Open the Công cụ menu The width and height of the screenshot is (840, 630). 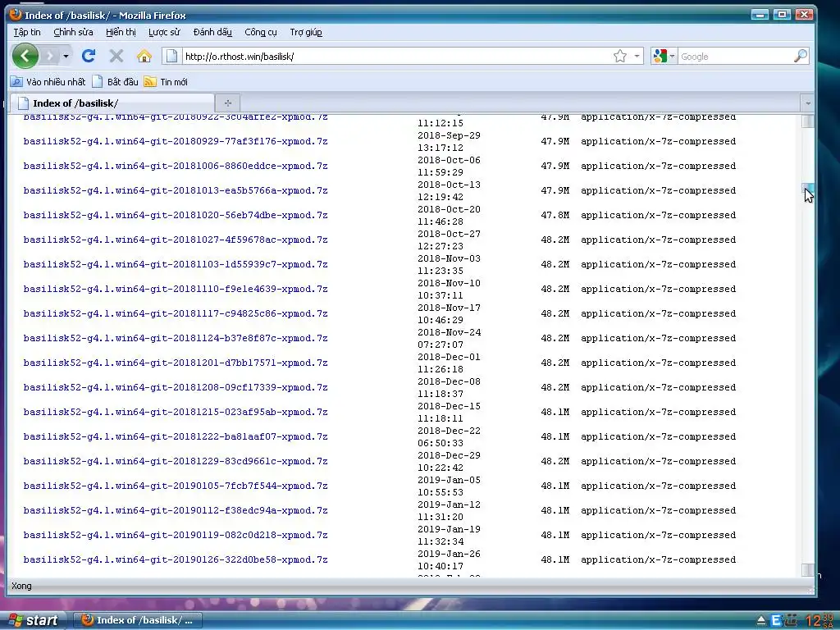261,32
